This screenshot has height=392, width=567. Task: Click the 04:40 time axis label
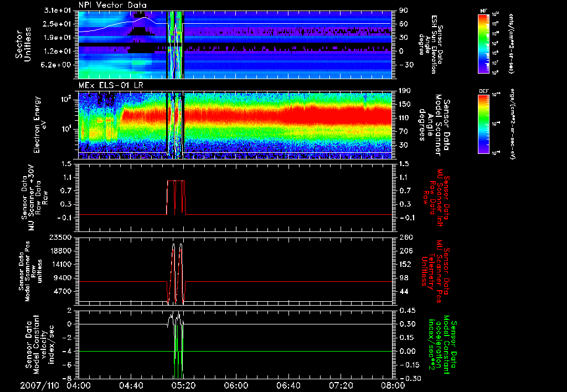pyautogui.click(x=131, y=385)
